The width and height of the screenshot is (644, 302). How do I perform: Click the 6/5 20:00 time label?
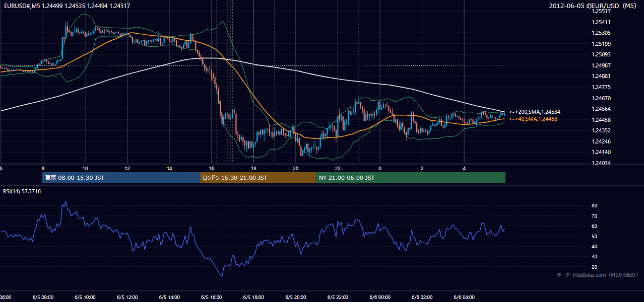[x=295, y=297]
